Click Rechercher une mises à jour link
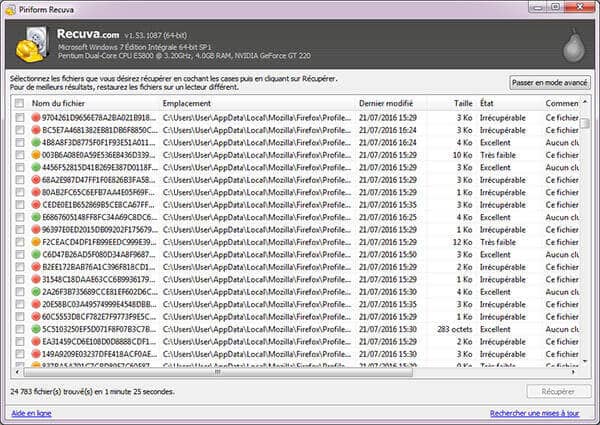Image resolution: width=600 pixels, height=425 pixels. click(534, 413)
